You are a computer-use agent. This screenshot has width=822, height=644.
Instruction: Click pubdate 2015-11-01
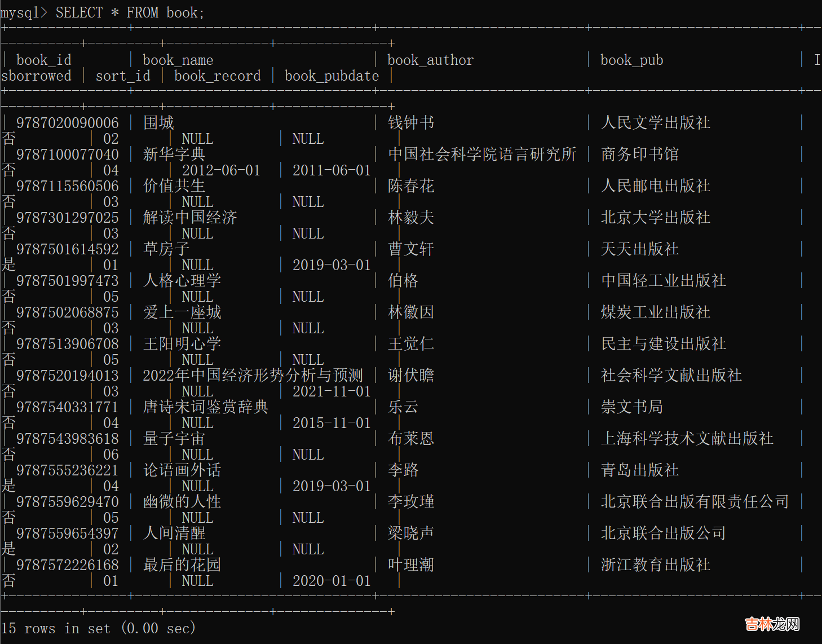(x=332, y=423)
